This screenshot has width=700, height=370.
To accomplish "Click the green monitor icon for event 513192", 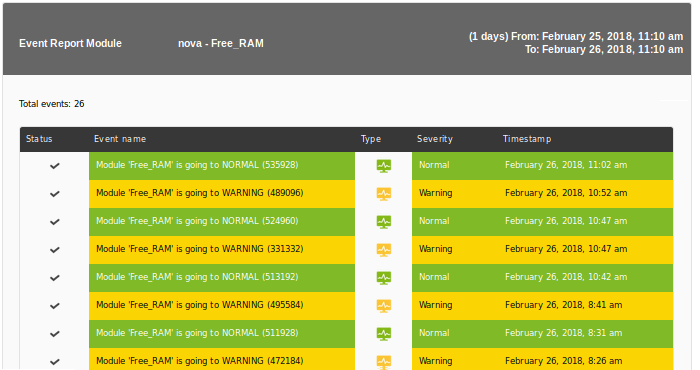I will point(383,278).
